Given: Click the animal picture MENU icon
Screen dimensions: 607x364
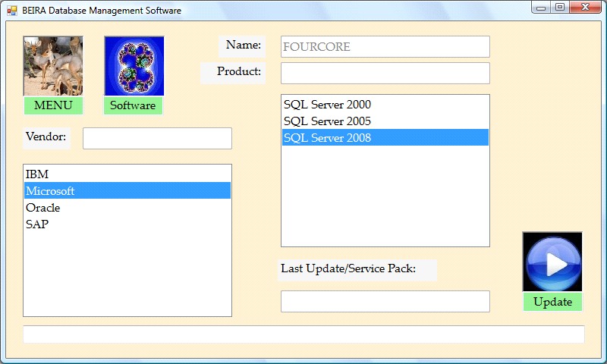Looking at the screenshot, I should 53,66.
